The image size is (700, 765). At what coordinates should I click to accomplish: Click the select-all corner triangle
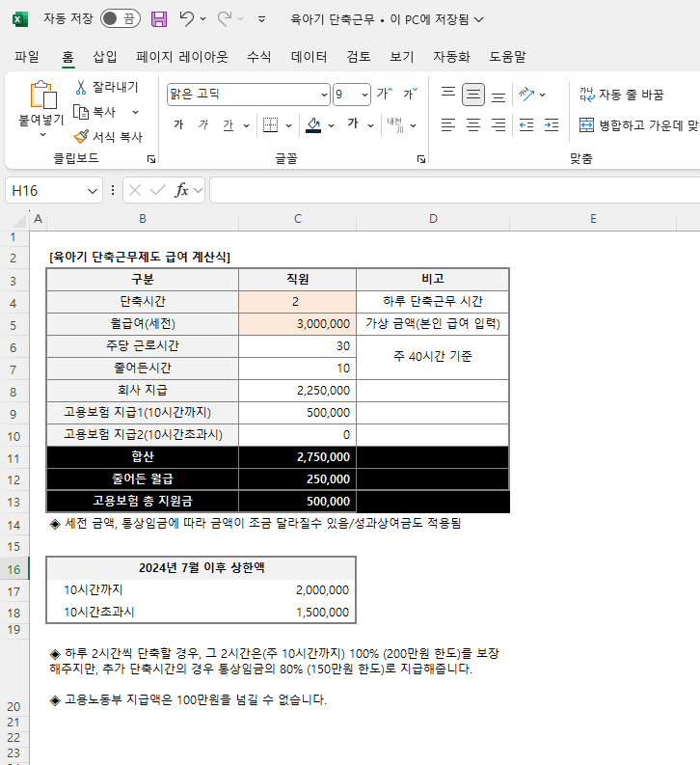19,221
